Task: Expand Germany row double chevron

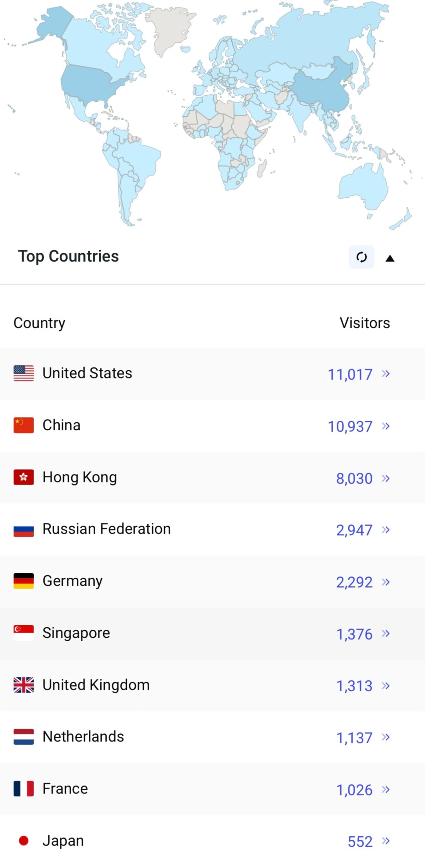Action: (386, 582)
